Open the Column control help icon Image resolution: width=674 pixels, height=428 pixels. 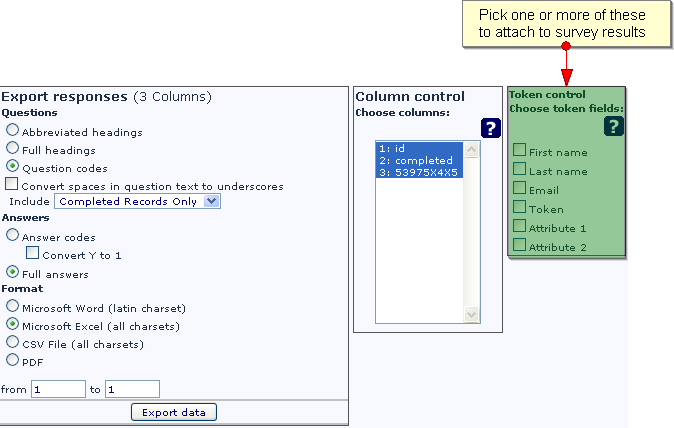click(x=490, y=128)
